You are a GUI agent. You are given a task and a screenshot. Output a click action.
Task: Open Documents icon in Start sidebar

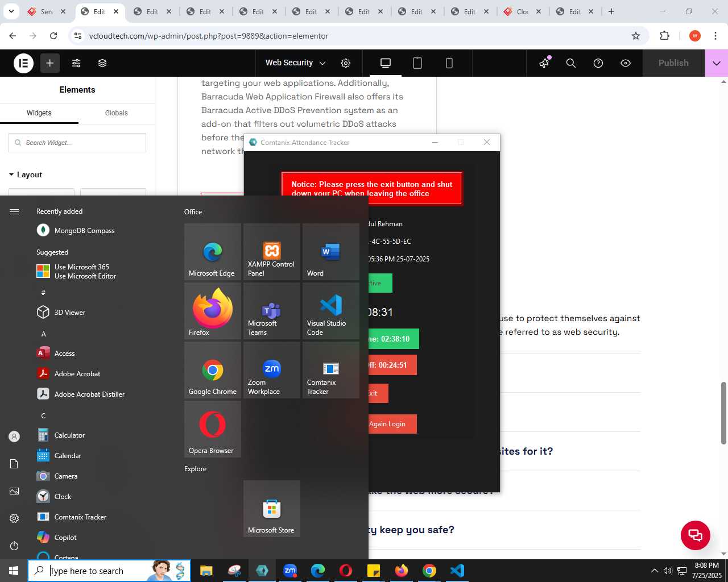(14, 464)
